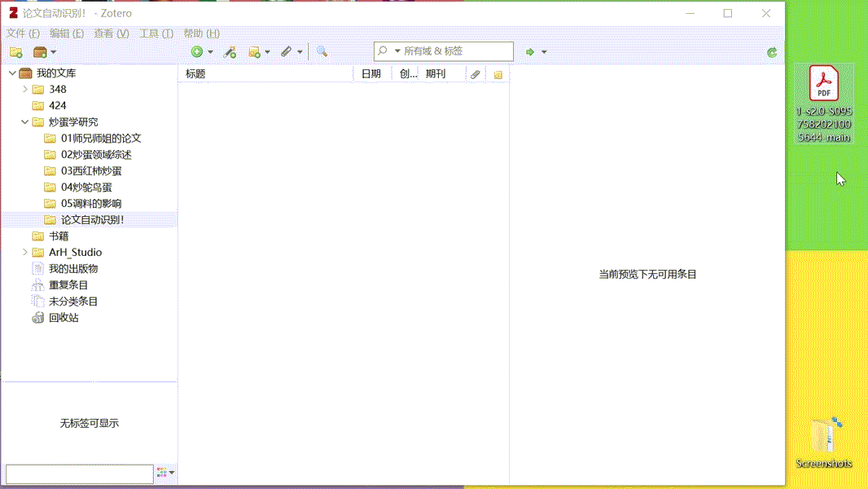This screenshot has height=489, width=868.
Task: Click the Advanced Search magnifier icon
Action: [x=322, y=52]
